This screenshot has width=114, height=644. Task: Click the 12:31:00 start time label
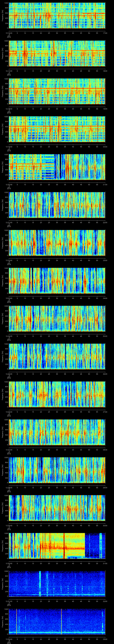(x=9, y=601)
